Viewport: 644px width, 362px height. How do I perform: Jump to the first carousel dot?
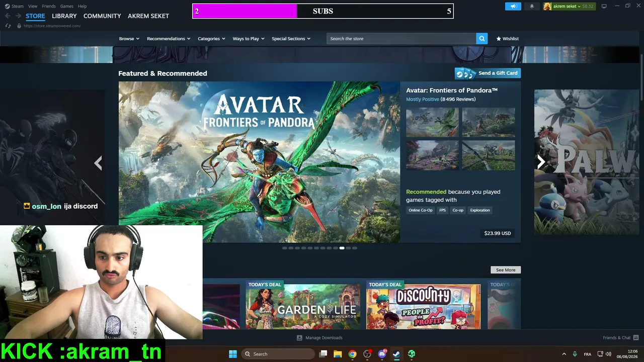[x=284, y=248]
